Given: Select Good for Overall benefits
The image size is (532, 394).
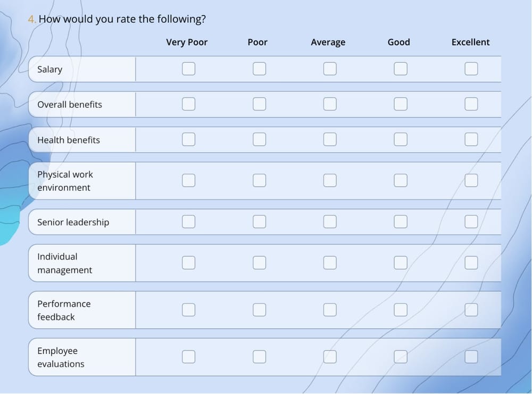Looking at the screenshot, I should coord(401,104).
